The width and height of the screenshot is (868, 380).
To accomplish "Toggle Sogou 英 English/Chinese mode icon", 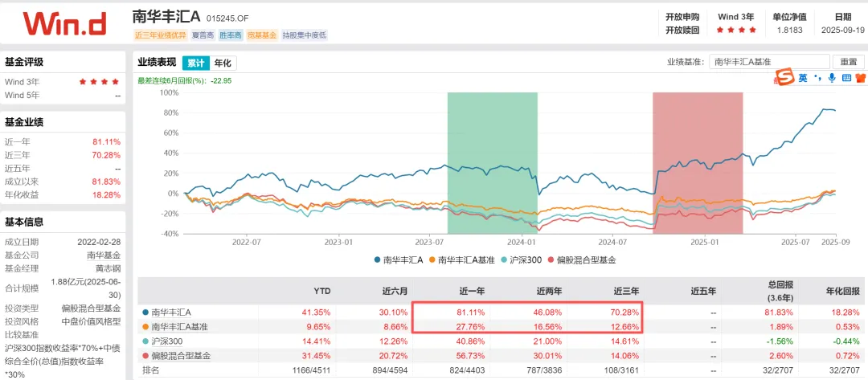I will coord(803,78).
